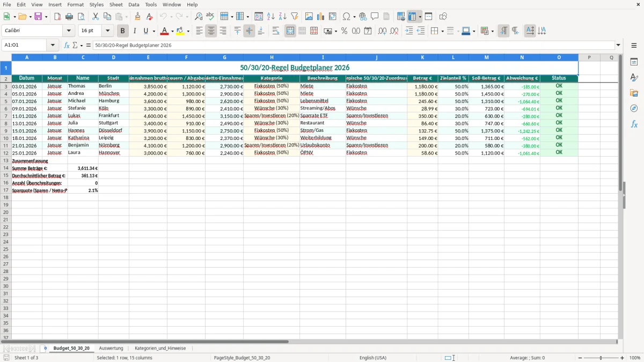Image resolution: width=644 pixels, height=362 pixels.
Task: Open Find & Replace icon
Action: tap(199, 17)
